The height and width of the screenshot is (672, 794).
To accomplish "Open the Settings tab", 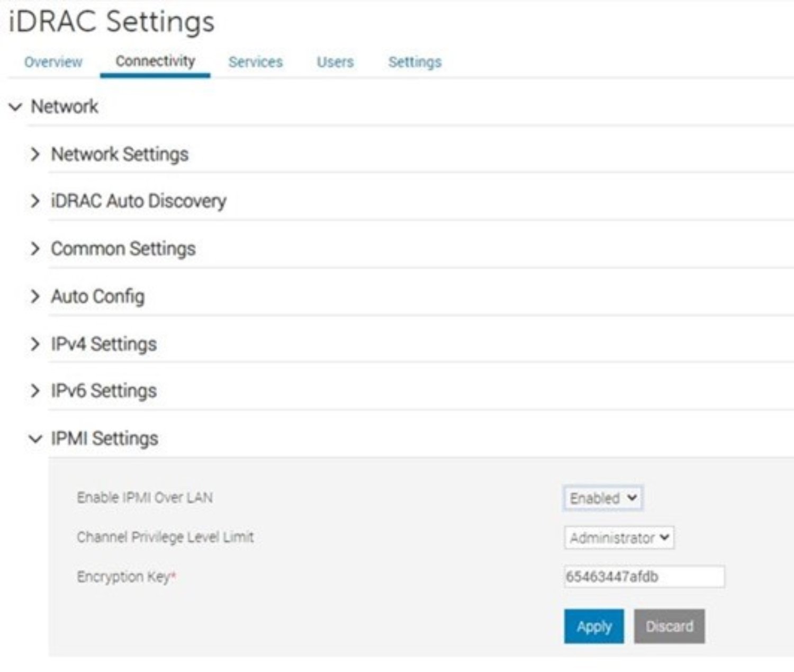I will 415,62.
